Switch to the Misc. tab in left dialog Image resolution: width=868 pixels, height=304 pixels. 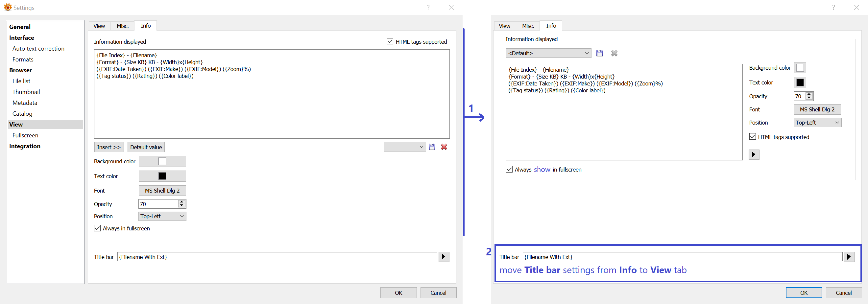[x=123, y=26]
